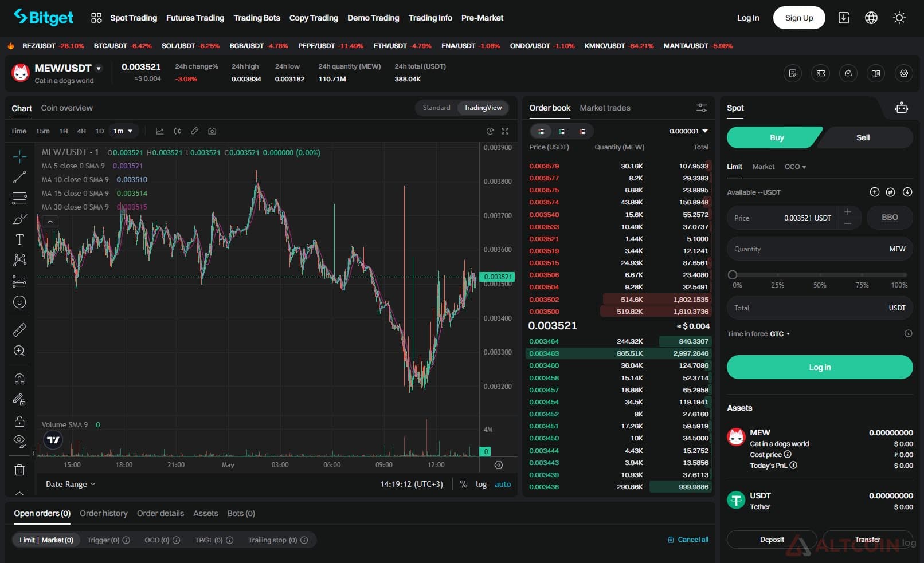Viewport: 924px width, 563px height.
Task: Expand the OCO order type dropdown
Action: [795, 167]
